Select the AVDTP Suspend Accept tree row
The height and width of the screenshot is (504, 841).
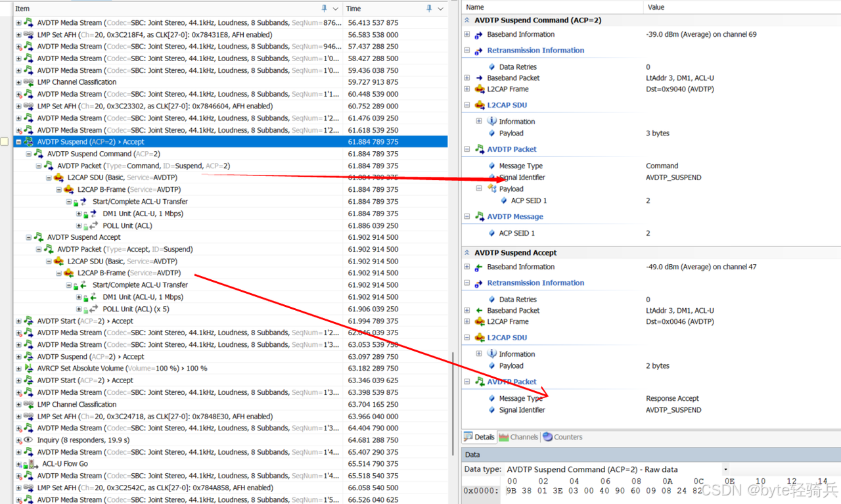(x=230, y=237)
